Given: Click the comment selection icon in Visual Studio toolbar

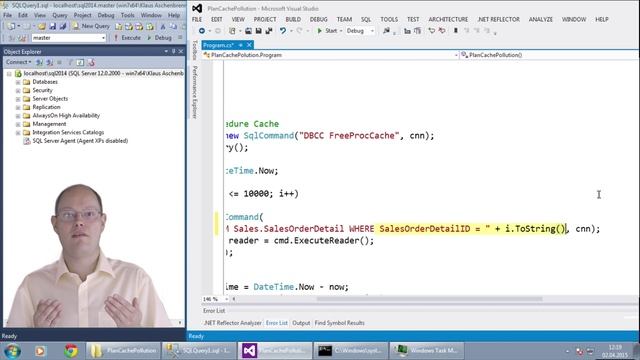Looking at the screenshot, I should (x=407, y=31).
